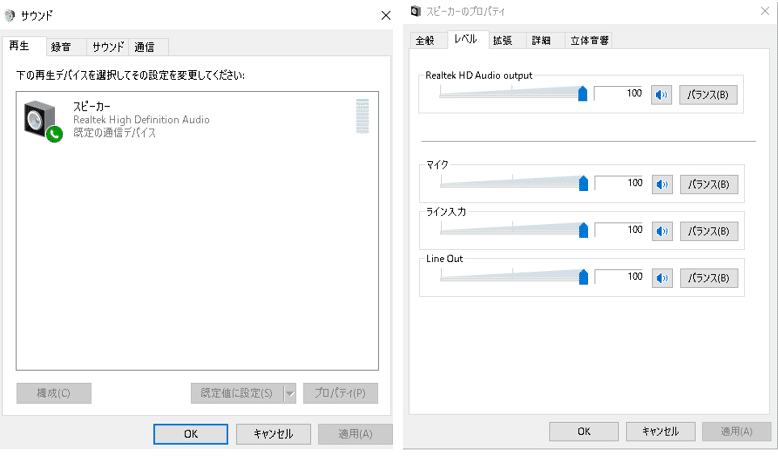Mute the ライン入力 level speaker icon
The image size is (778, 456).
point(662,231)
